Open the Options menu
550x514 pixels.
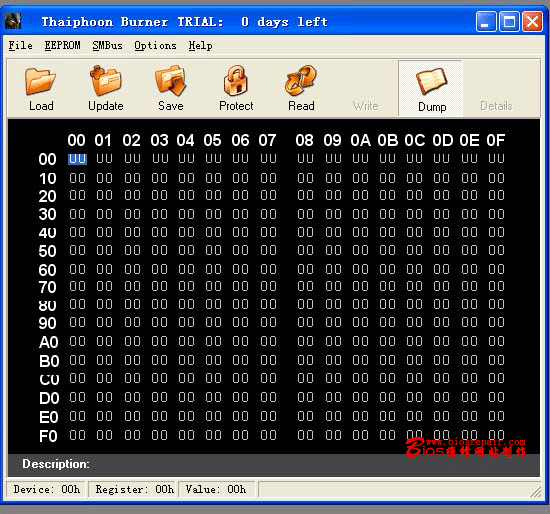(x=155, y=46)
